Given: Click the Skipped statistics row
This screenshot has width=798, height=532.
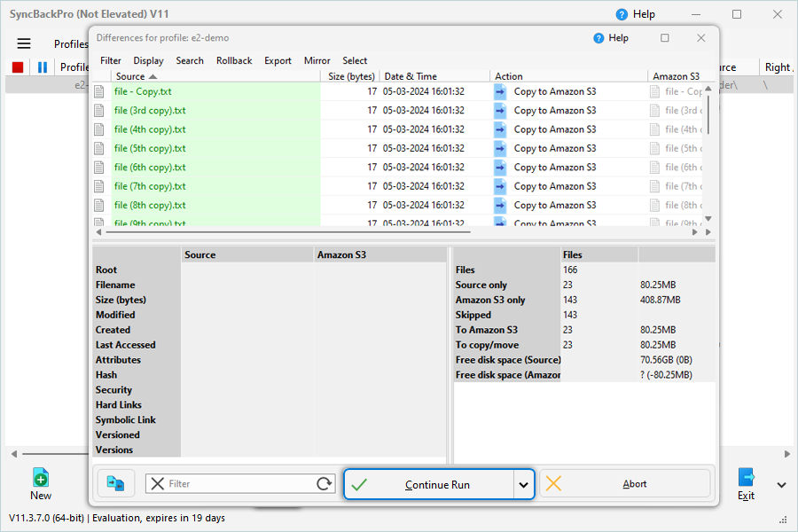Looking at the screenshot, I should (584, 315).
